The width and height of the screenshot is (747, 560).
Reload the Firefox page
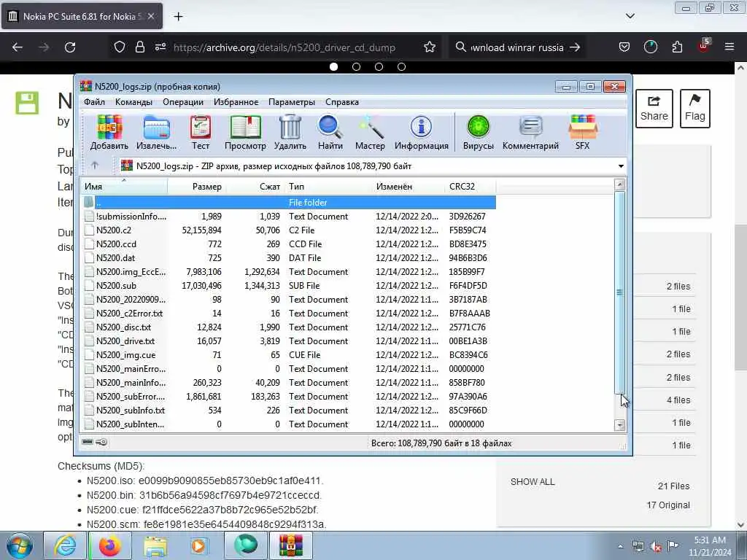70,47
